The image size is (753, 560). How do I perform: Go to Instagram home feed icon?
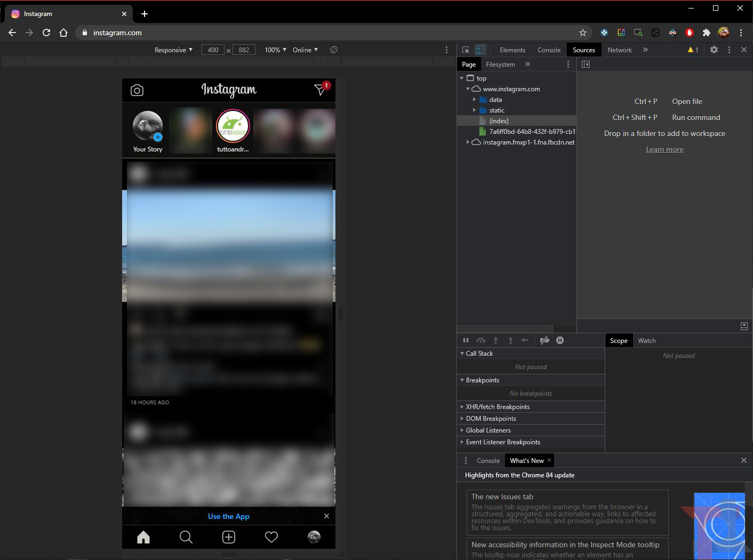(x=143, y=537)
